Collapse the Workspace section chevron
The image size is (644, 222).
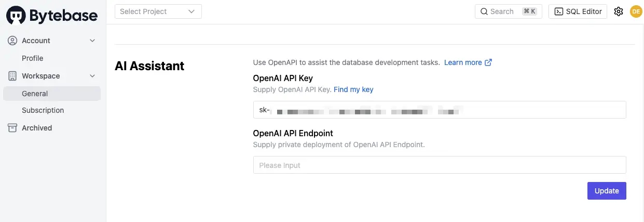92,76
